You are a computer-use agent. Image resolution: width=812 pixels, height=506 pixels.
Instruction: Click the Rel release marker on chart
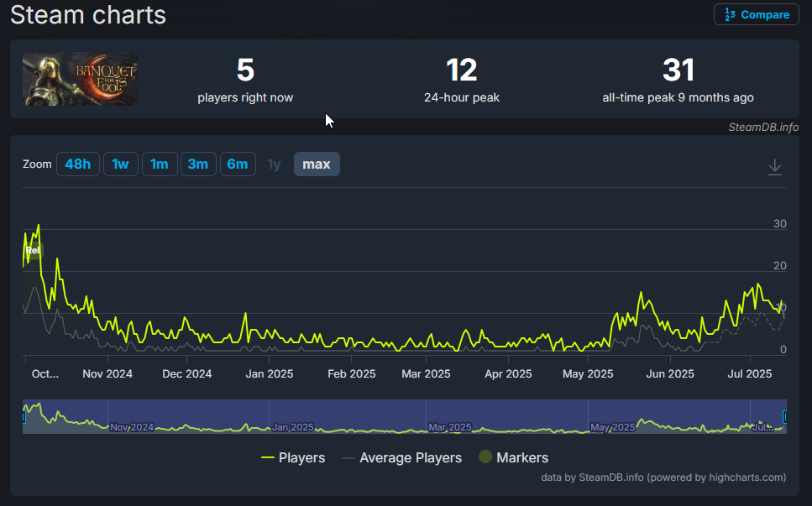click(x=33, y=250)
